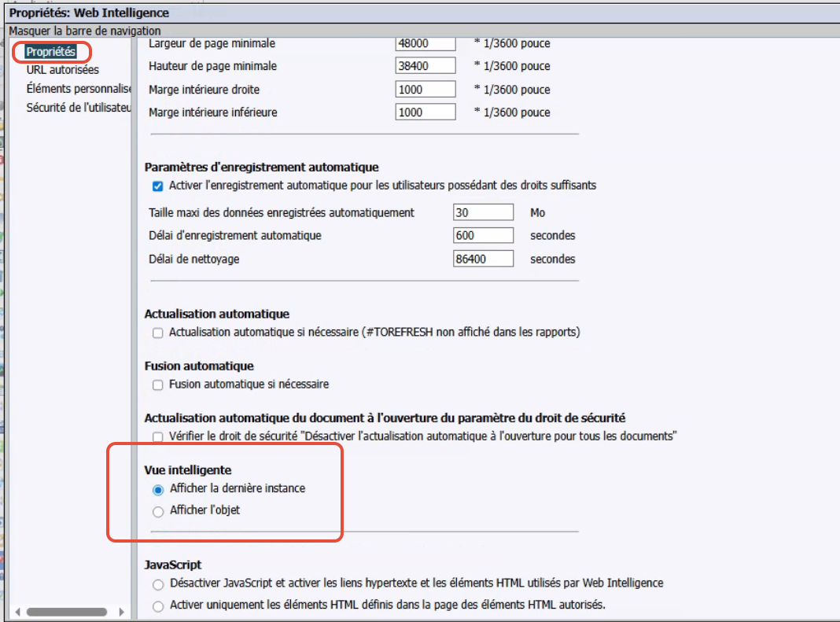Click the Marge intérieure droite field

pos(426,90)
